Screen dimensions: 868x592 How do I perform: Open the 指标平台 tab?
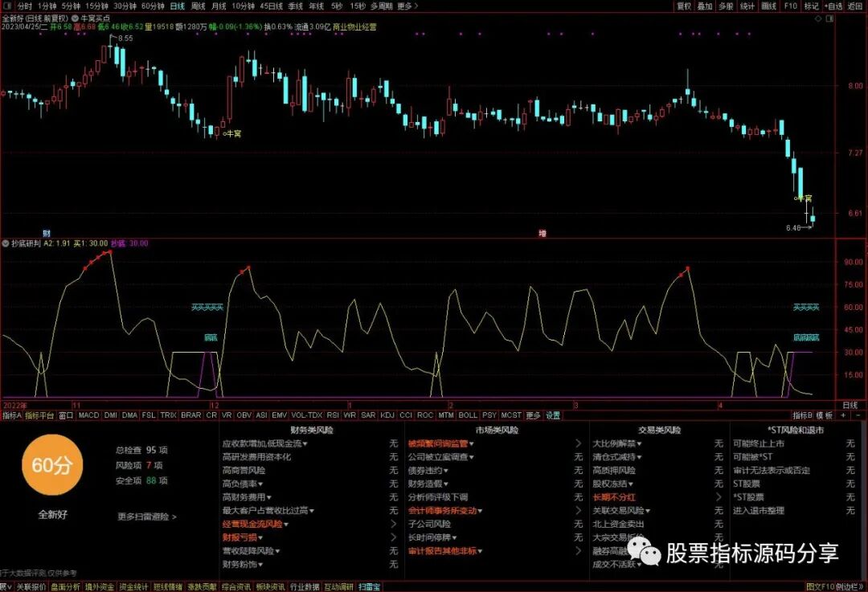click(39, 415)
